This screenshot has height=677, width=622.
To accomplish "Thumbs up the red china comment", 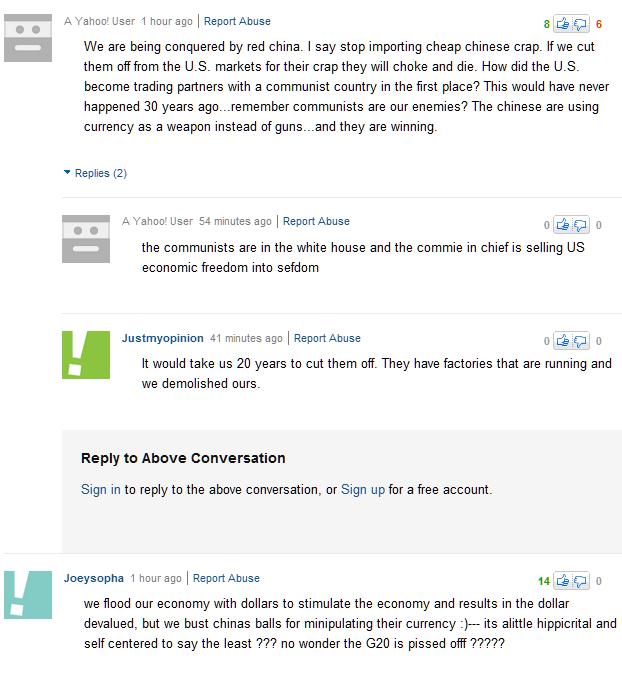I will click(562, 24).
